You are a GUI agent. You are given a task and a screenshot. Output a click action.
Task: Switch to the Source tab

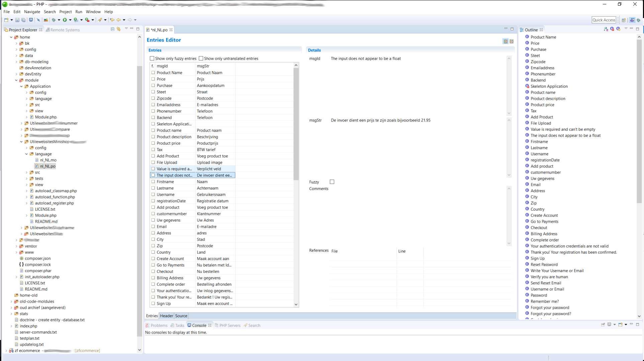click(x=181, y=316)
